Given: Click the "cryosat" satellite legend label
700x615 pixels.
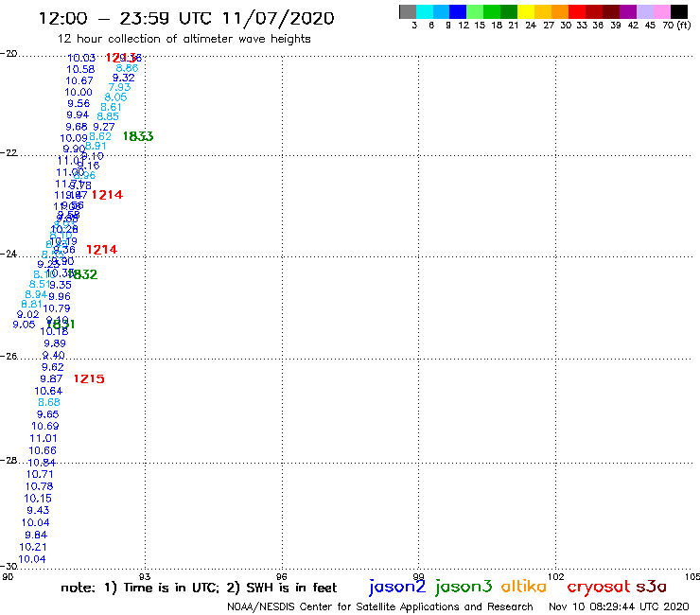Looking at the screenshot, I should (599, 586).
